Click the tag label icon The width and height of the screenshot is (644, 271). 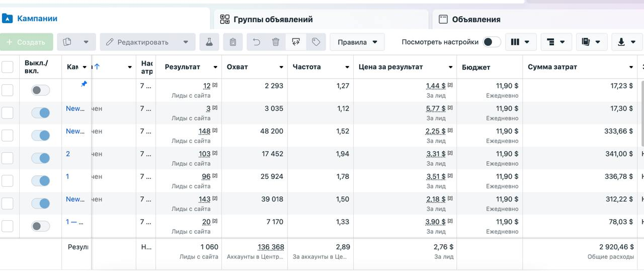[316, 42]
